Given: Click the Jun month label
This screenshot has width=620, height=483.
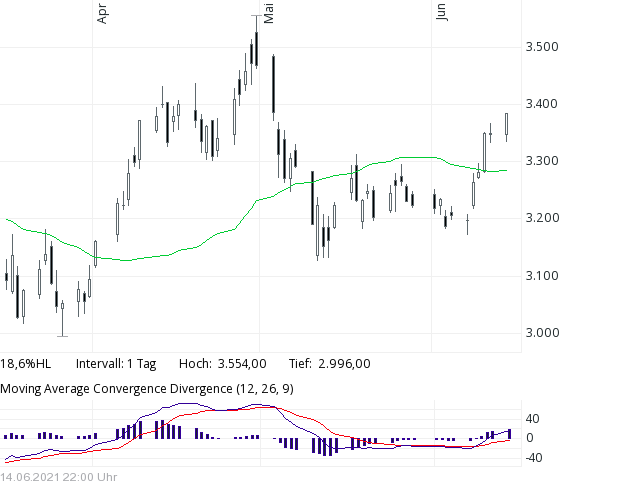Looking at the screenshot, I should pos(441,11).
